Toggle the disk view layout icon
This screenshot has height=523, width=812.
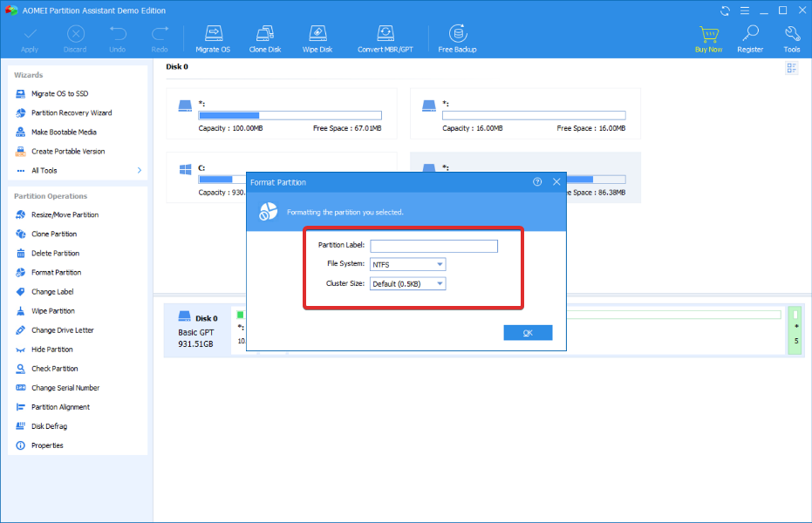[791, 68]
